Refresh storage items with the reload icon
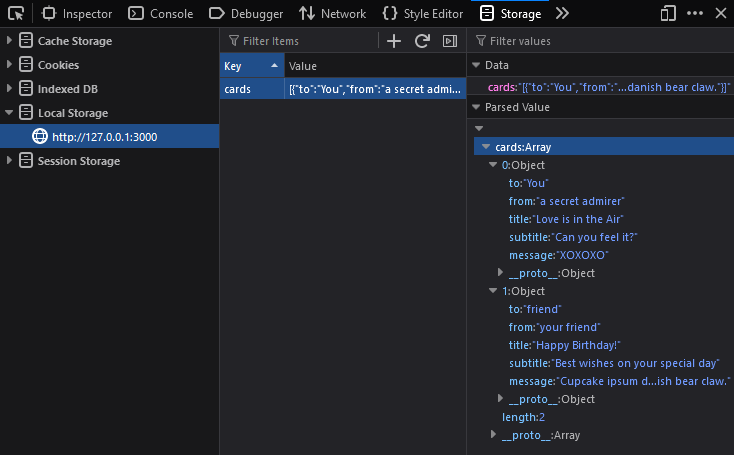Viewport: 734px width, 455px height. click(422, 41)
